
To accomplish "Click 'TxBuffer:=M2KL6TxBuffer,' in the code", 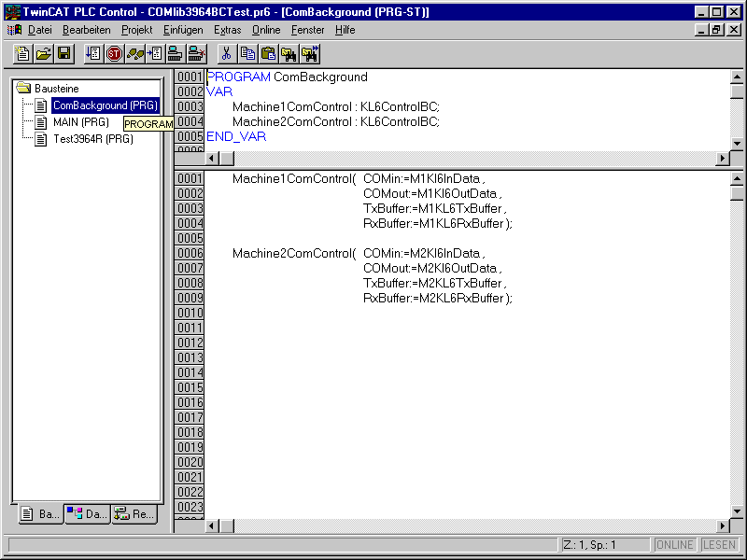I will [435, 284].
